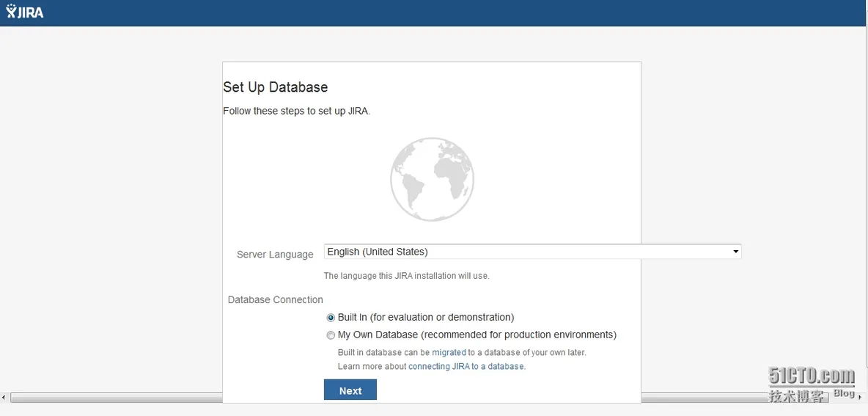Click the horizontal scrollbar left arrow

pos(4,398)
